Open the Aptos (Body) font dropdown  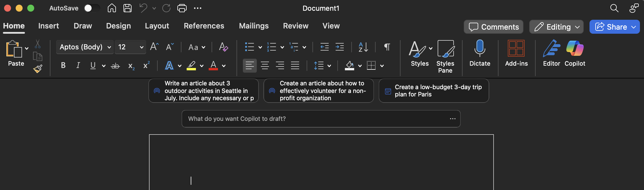pyautogui.click(x=85, y=47)
